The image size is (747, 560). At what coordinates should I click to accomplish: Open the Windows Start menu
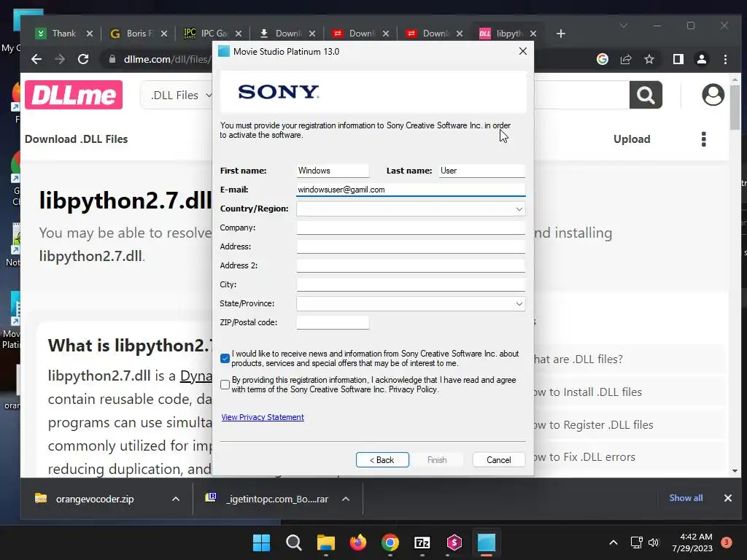click(x=261, y=542)
